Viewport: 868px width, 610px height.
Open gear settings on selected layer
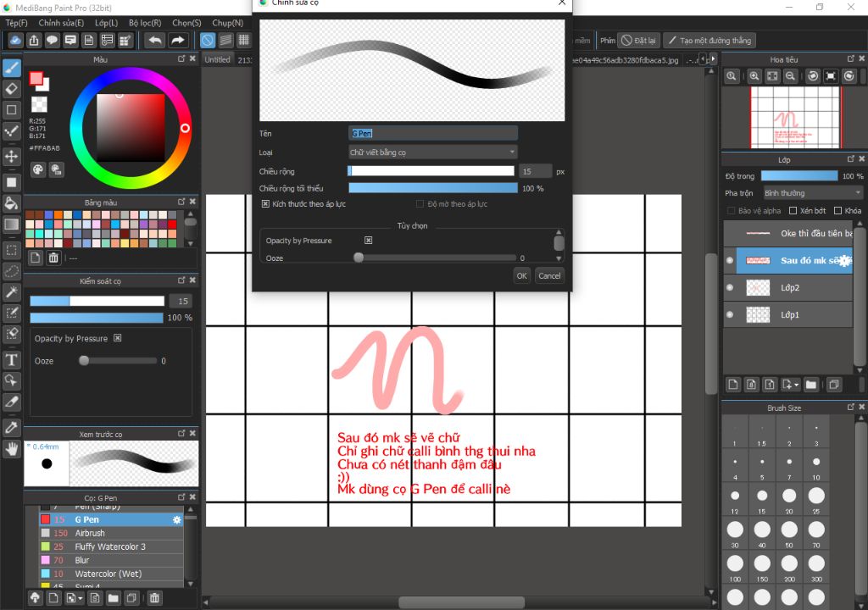(x=844, y=261)
